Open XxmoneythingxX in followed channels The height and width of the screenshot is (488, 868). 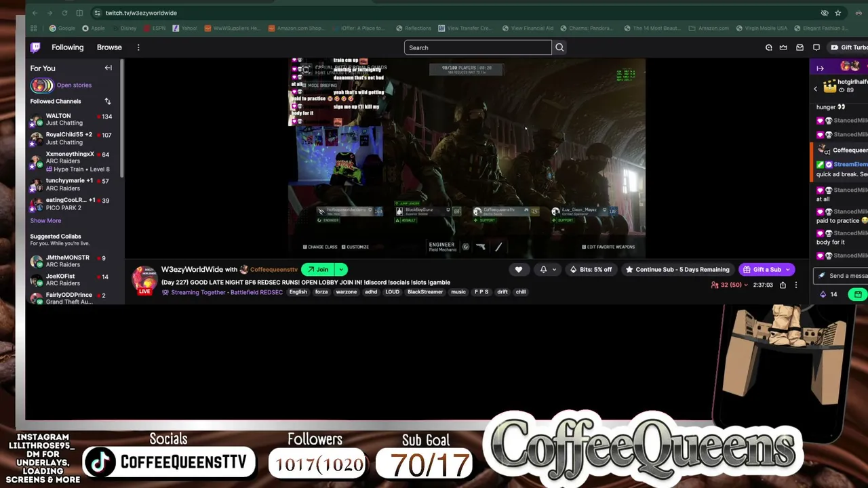tap(71, 161)
